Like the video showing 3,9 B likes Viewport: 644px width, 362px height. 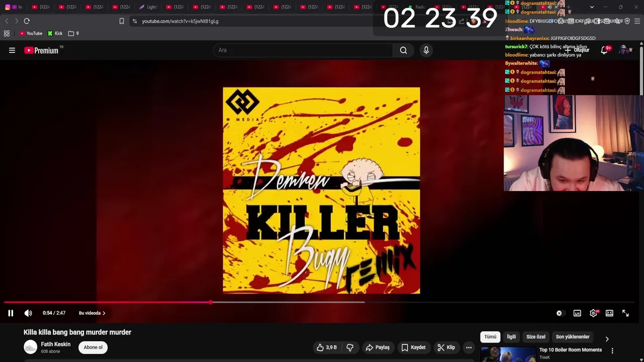click(x=326, y=347)
